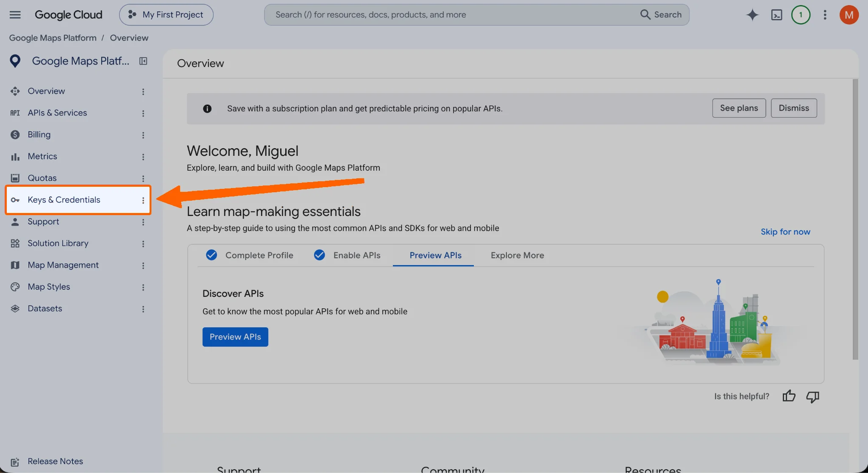This screenshot has width=868, height=473.
Task: Click the city illustration in Discover APIs
Action: click(712, 322)
